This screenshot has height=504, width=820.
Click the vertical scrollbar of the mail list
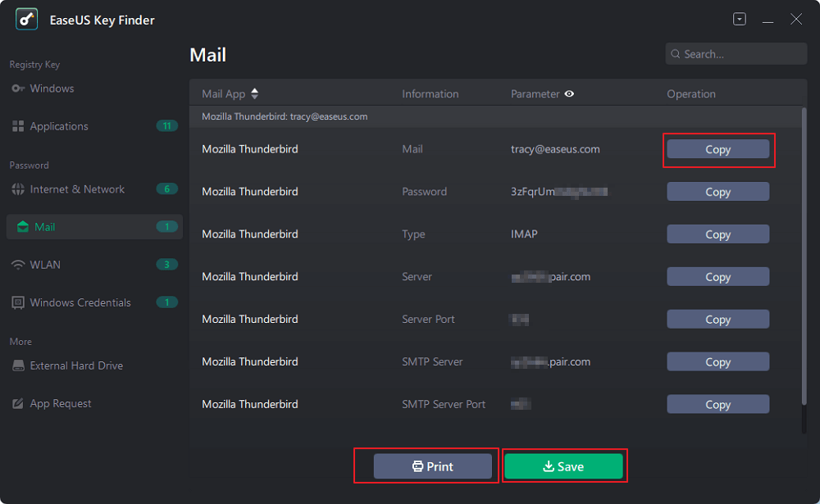click(x=804, y=257)
